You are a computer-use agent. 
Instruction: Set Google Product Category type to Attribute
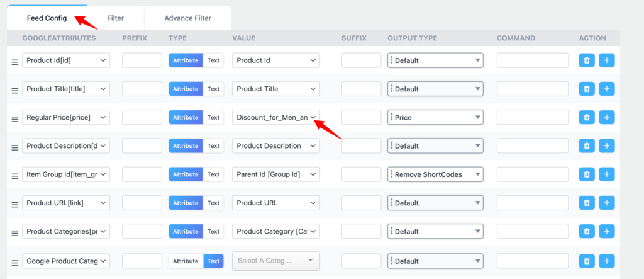(x=186, y=261)
